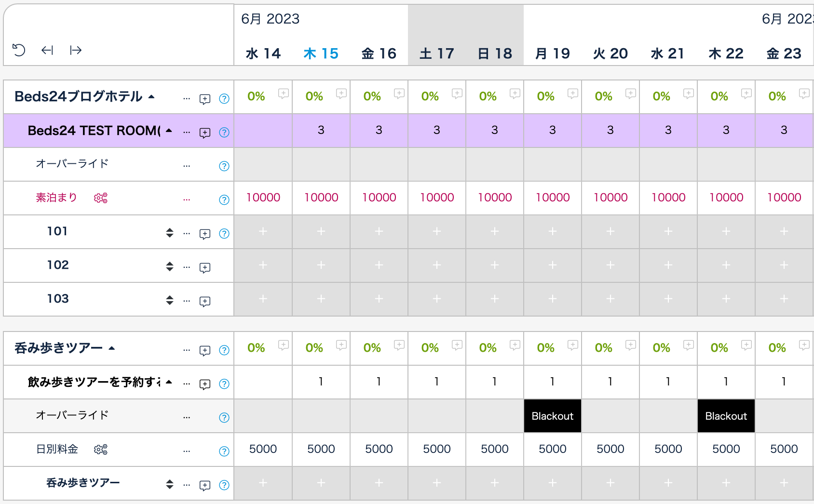The width and height of the screenshot is (814, 504).
Task: Collapse the Beds24 TEST ROOM section
Action: coord(169,131)
